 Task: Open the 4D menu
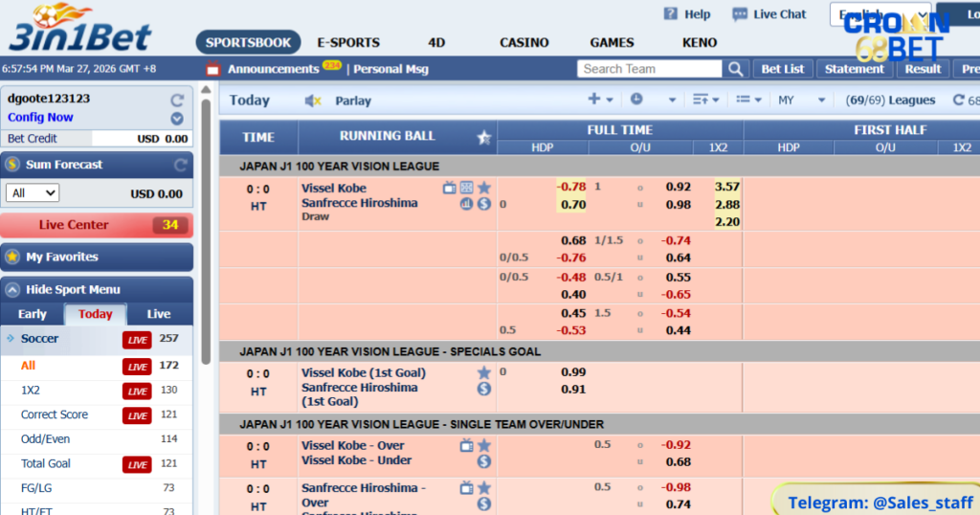tap(436, 42)
